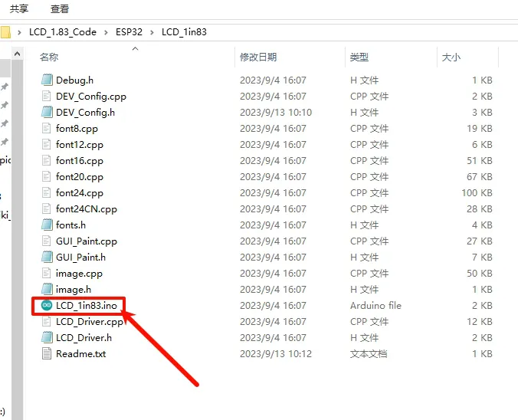518x420 pixels.
Task: Click the GUI_Paint.h file icon
Action: 47,257
